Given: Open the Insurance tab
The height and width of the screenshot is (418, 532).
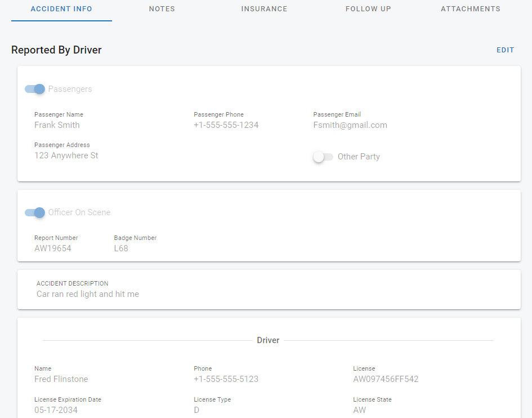Looking at the screenshot, I should 264,9.
